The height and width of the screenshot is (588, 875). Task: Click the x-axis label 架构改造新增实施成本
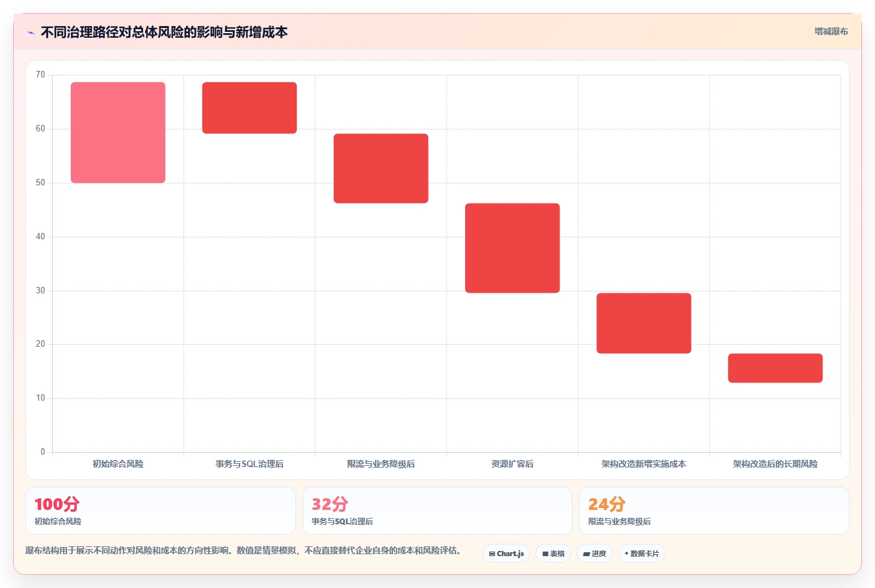(x=643, y=464)
